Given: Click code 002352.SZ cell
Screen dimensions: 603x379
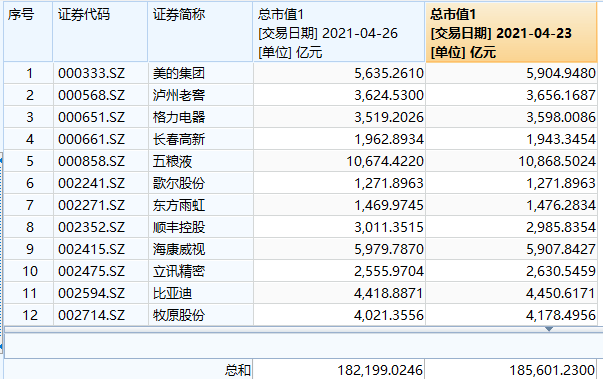Looking at the screenshot, I should coord(100,227).
